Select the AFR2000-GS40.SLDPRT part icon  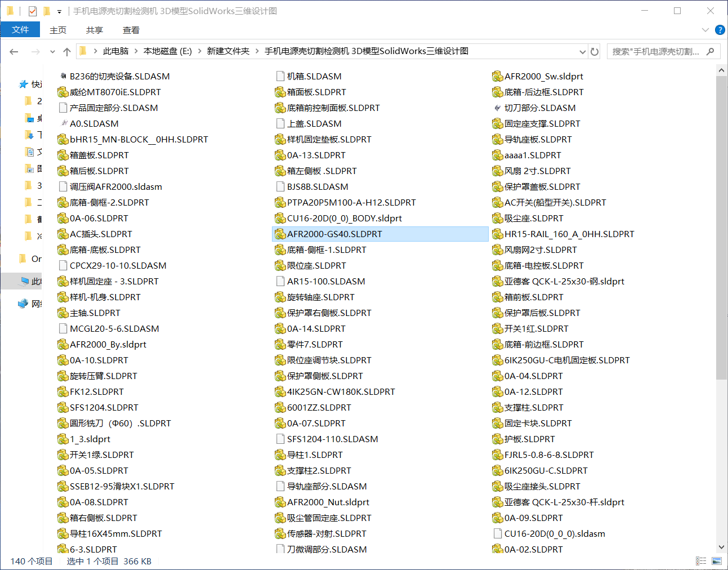point(280,234)
